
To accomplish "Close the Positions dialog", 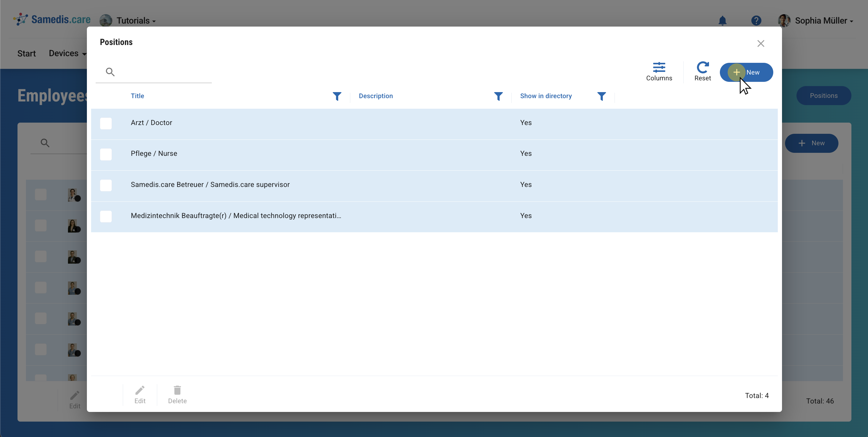I will pos(761,43).
